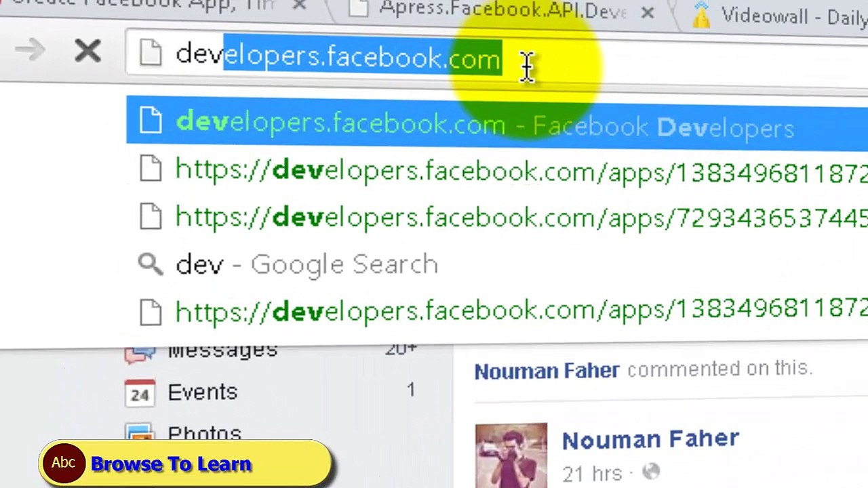This screenshot has width=868, height=488.
Task: Stop loading the page
Action: (x=87, y=52)
